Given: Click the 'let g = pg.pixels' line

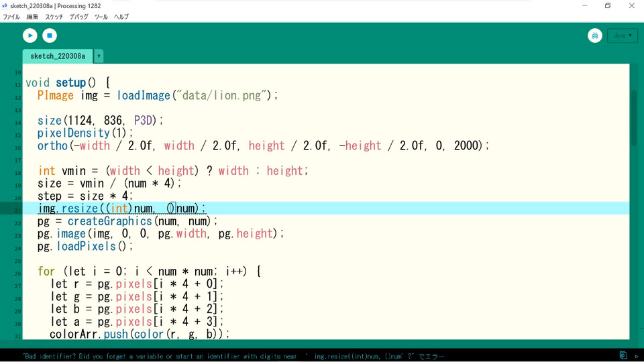Looking at the screenshot, I should click(137, 297).
